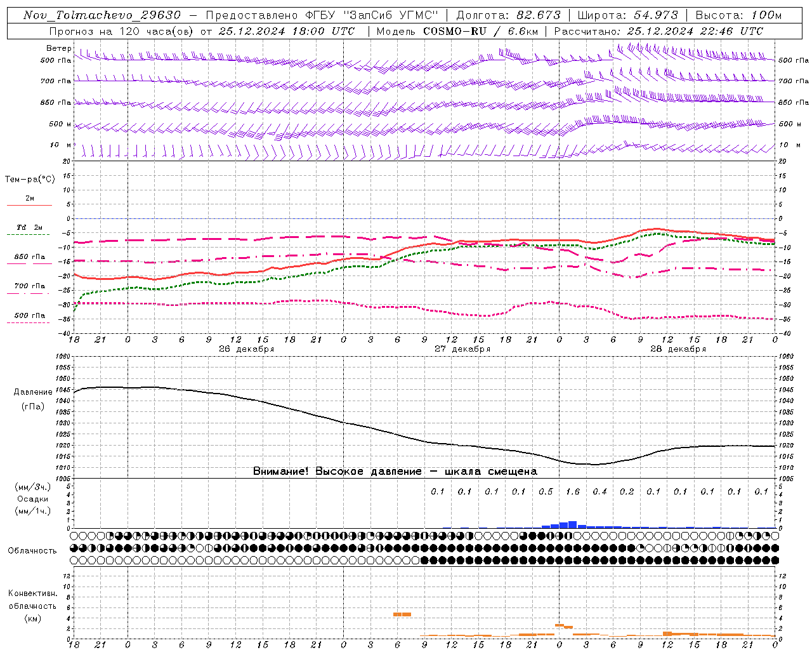Select the height label "Высота: 100м"
Screen dimensions: 812x650
[739, 15]
